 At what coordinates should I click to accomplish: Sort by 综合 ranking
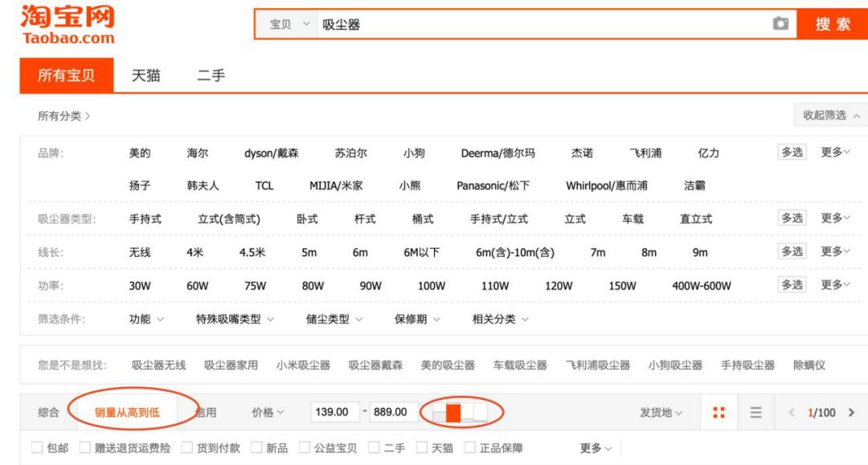click(48, 413)
